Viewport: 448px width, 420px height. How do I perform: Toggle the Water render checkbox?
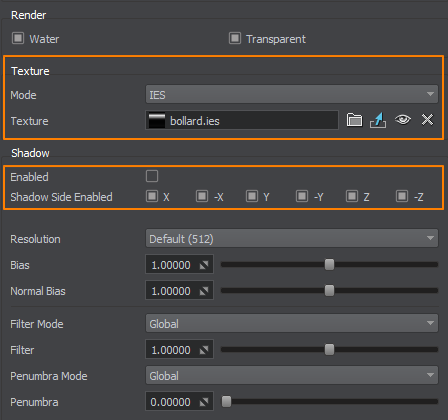point(18,38)
